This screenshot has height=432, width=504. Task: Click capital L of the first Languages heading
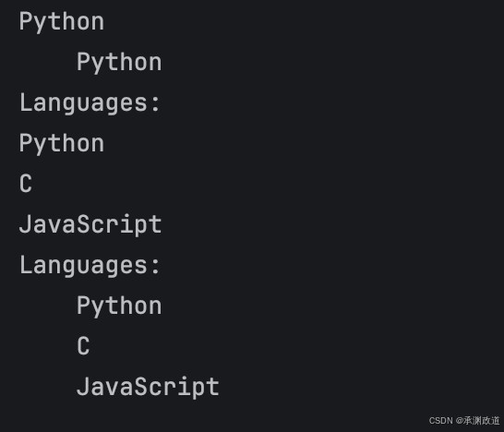pyautogui.click(x=26, y=102)
